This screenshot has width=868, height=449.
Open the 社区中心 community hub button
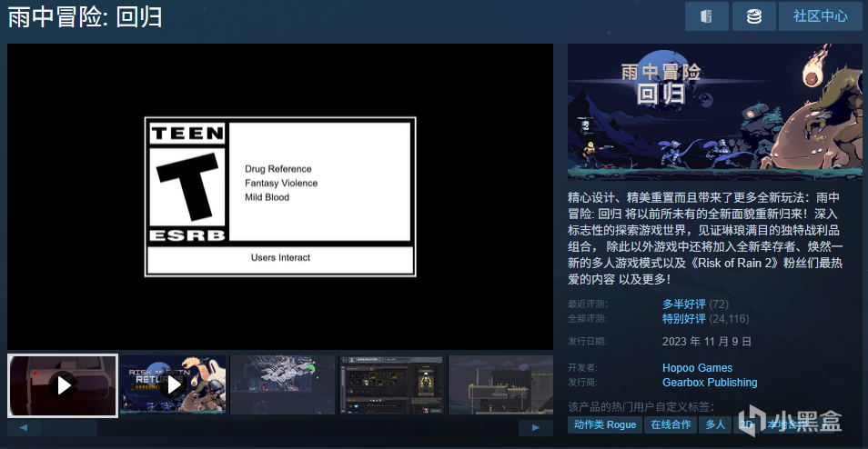(820, 16)
